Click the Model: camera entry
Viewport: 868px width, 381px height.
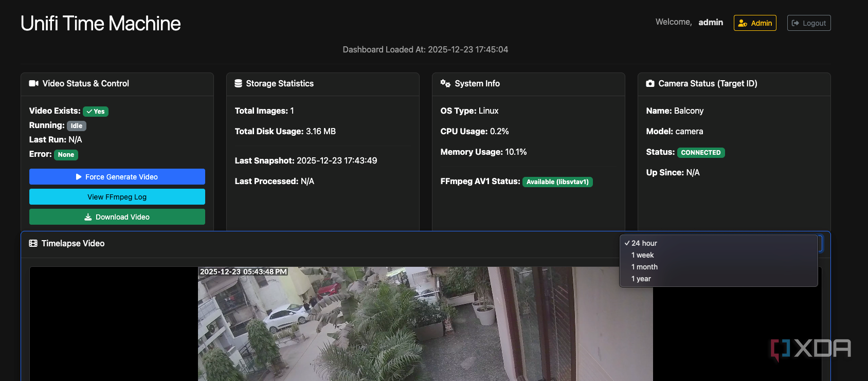click(x=675, y=131)
